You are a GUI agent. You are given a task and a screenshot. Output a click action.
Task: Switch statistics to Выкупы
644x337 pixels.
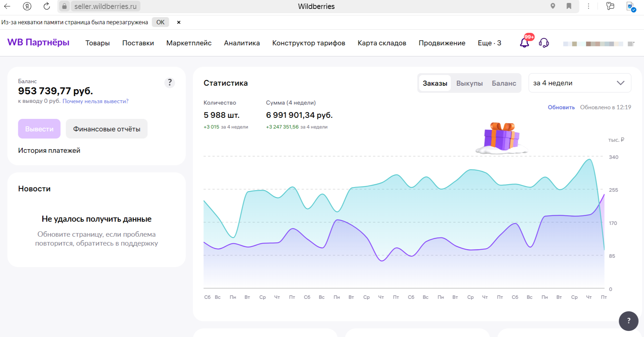[469, 83]
